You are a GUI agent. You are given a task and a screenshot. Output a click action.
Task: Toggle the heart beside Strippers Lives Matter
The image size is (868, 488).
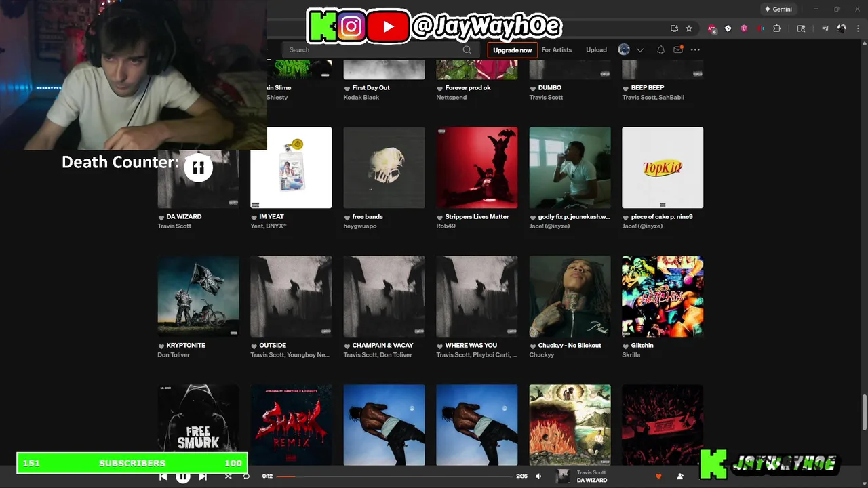440,217
